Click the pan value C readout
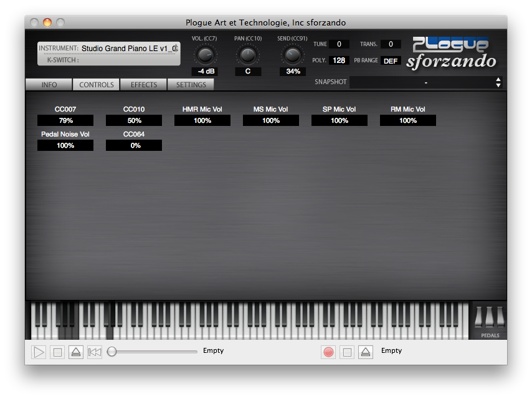Screen dimensions: 532x399 248,71
